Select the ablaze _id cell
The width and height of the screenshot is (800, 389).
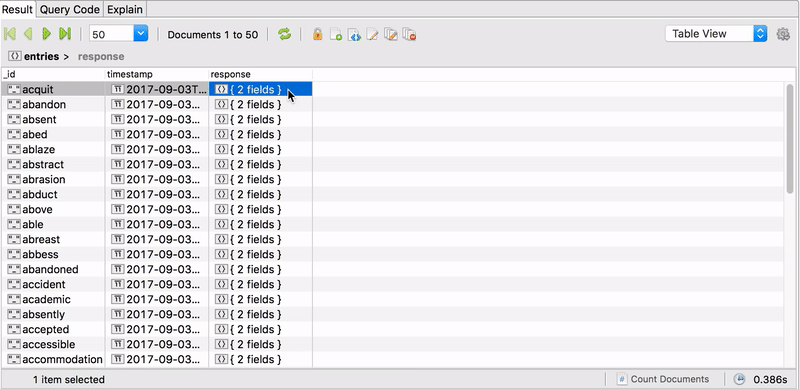click(x=53, y=150)
